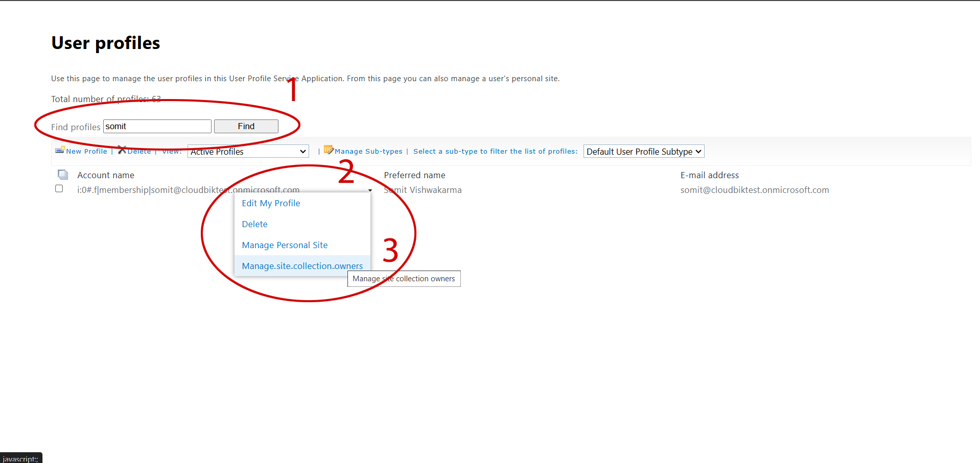
Task: Open the Manage Sub-types link
Action: coord(368,151)
